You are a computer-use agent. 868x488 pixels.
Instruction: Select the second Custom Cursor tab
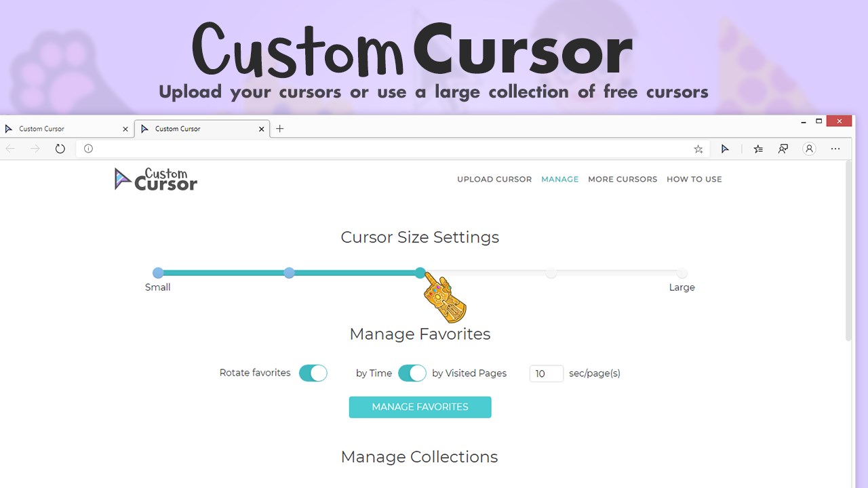tap(202, 129)
